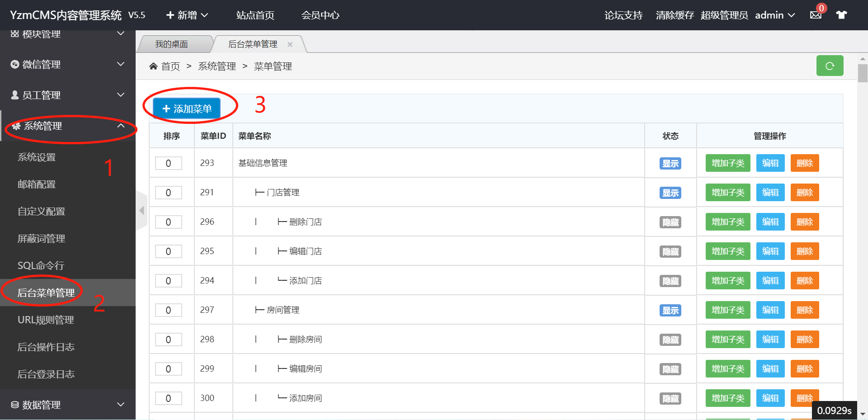The height and width of the screenshot is (420, 868).
Task: Open 屏蔽词管理 in the sidebar
Action: click(x=41, y=238)
